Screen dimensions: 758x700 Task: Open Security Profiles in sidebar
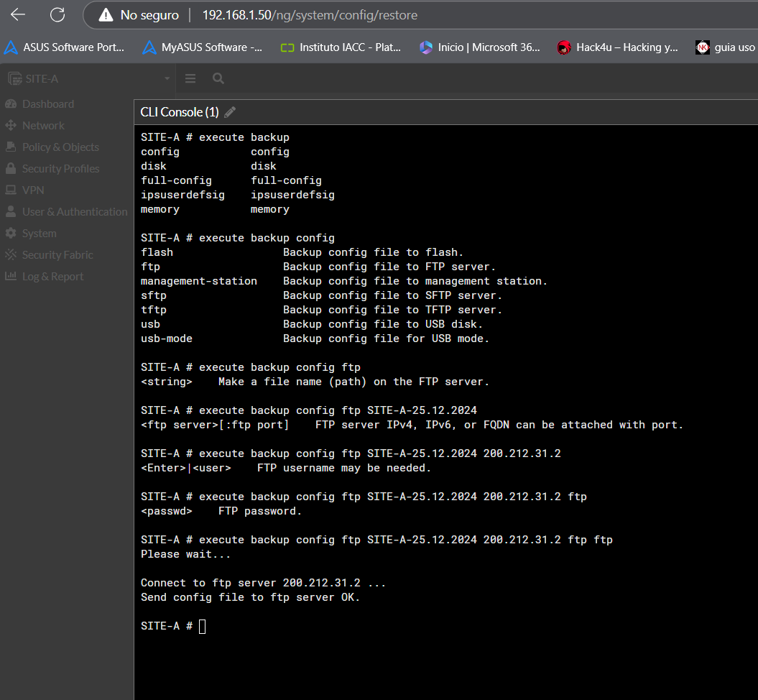60,169
